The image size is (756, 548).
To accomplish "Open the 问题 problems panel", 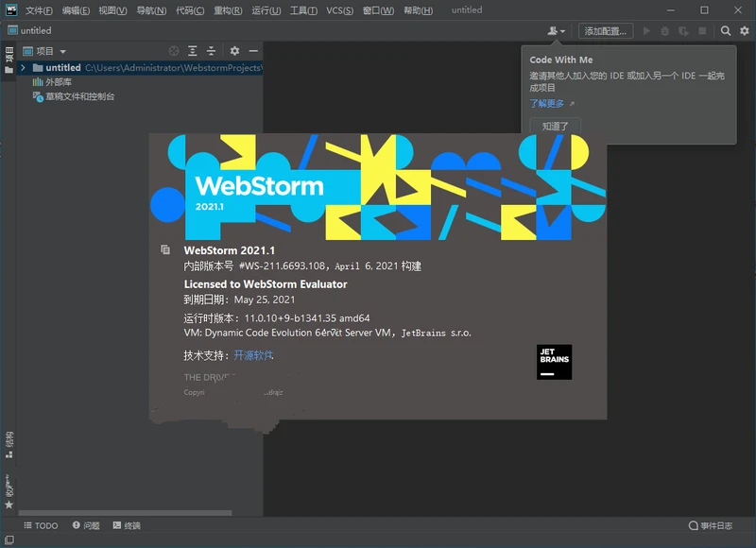I will (x=87, y=525).
